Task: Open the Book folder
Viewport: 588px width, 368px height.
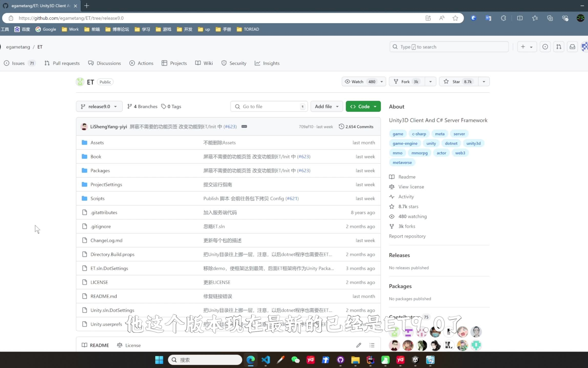Action: 96,156
